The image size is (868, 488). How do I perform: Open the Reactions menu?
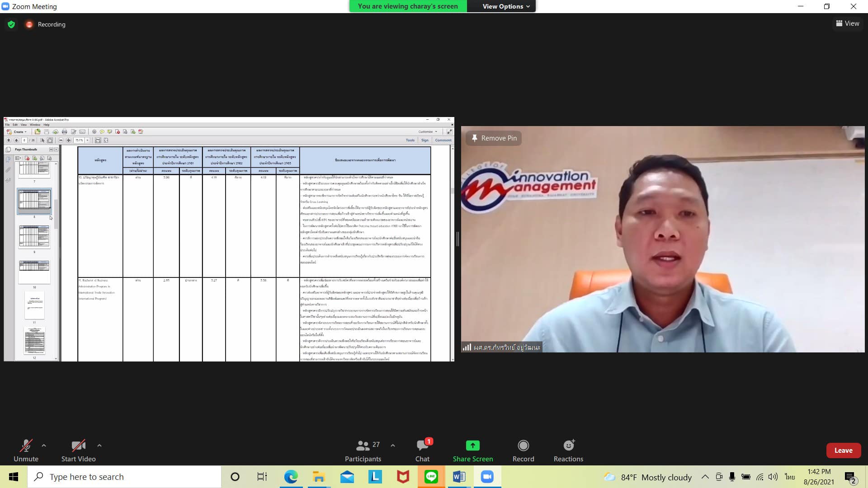click(568, 450)
